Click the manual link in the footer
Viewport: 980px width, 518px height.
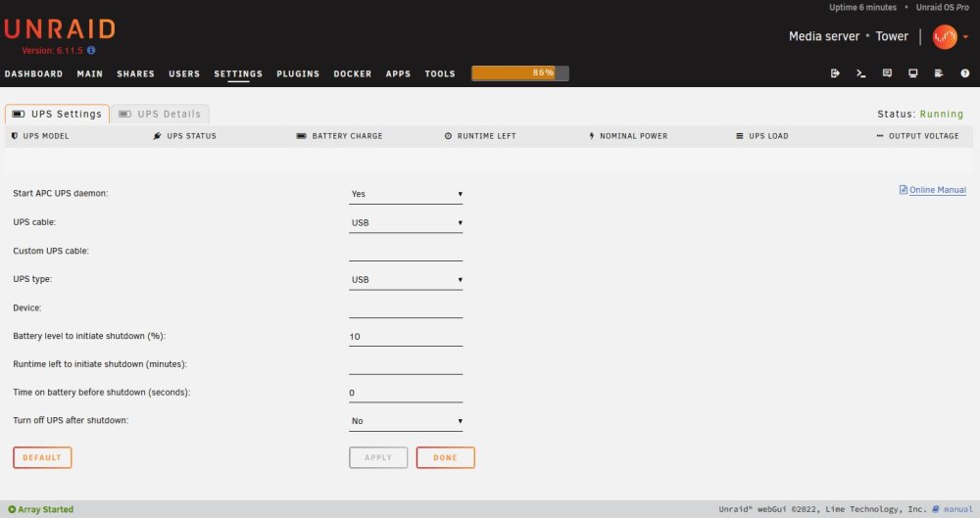coord(957,509)
